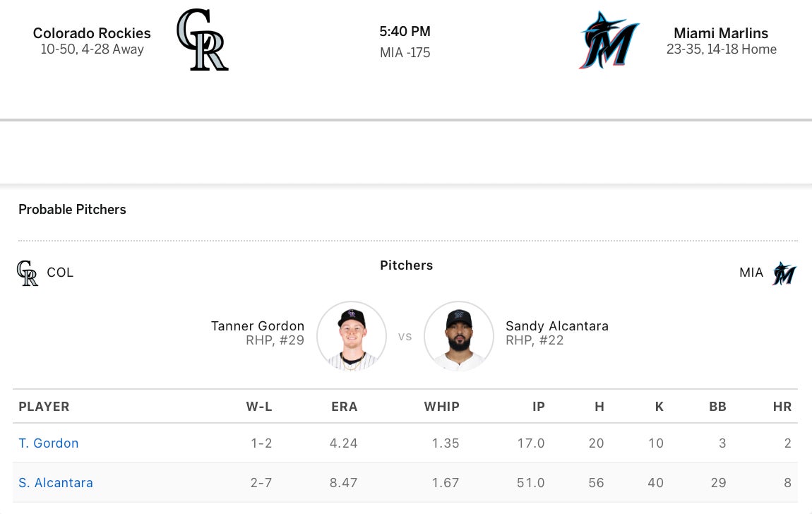Click the small Marlins logo beside MIA
This screenshot has width=812, height=514.
pos(784,273)
